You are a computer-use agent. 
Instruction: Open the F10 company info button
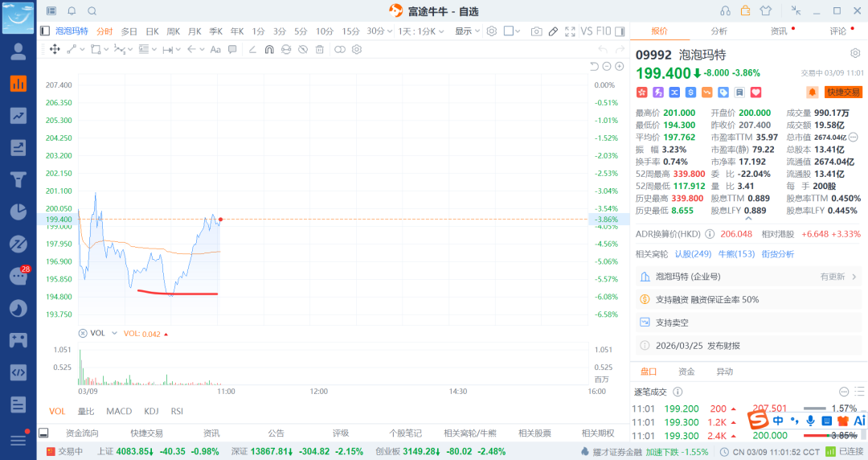(x=604, y=31)
